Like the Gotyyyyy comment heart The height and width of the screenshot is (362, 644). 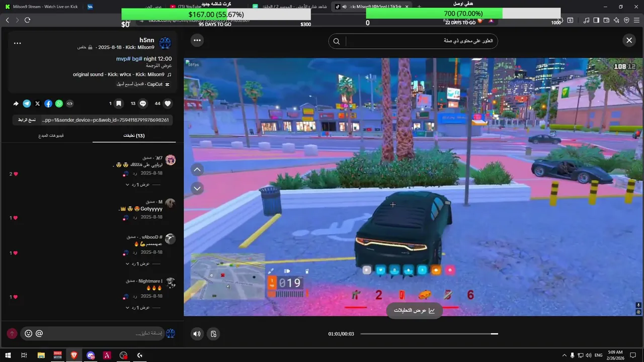coord(16,218)
